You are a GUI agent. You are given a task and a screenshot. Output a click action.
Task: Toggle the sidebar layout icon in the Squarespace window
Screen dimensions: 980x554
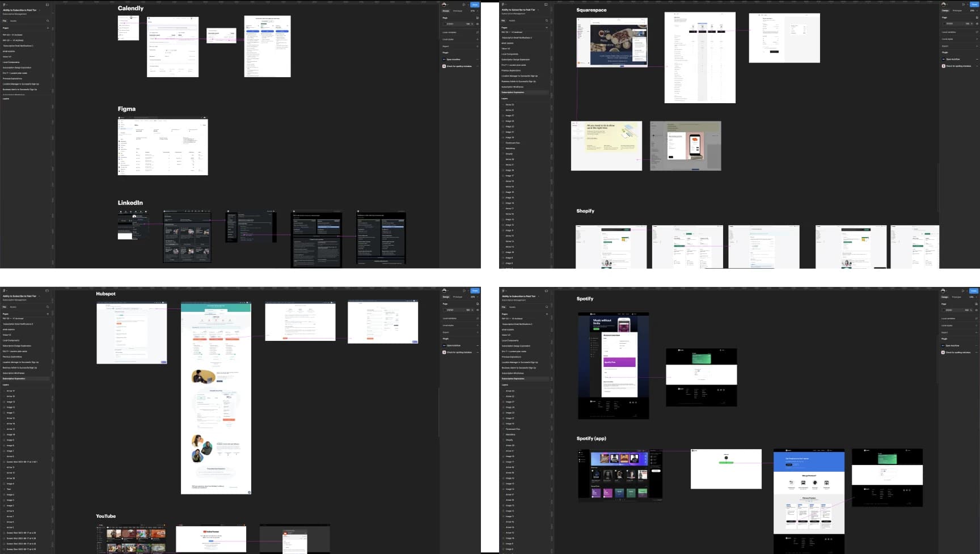pos(546,5)
